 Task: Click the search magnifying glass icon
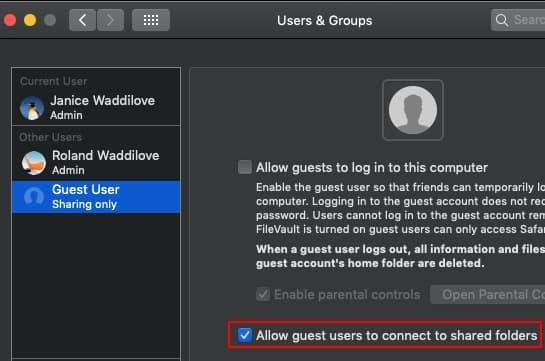point(502,20)
